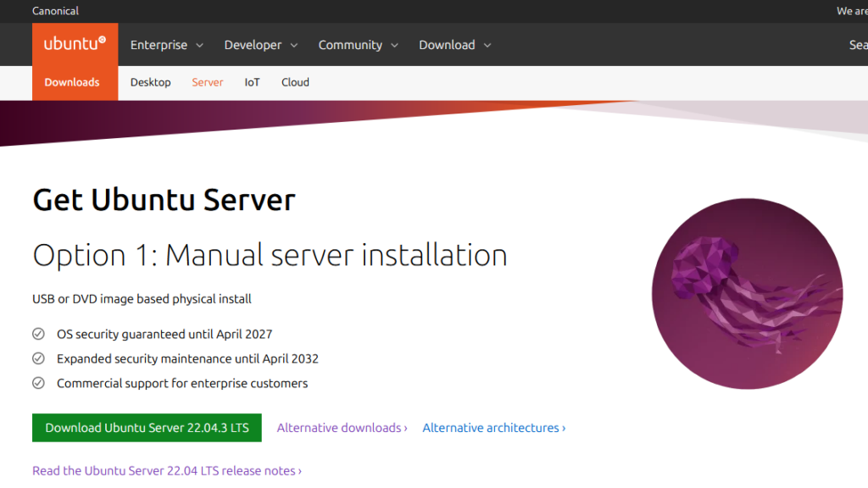868x488 pixels.
Task: Switch to the Desktop tab
Action: point(151,82)
